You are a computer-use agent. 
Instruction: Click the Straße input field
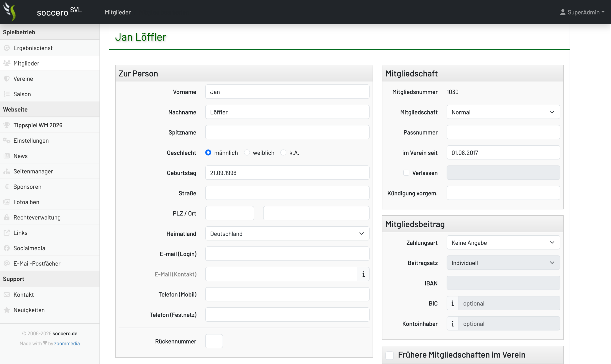[x=287, y=193]
